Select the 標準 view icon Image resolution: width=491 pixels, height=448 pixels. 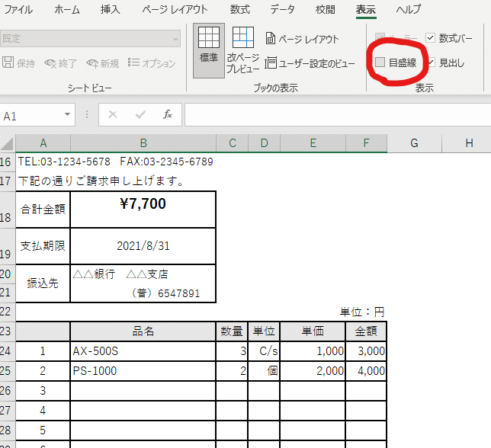[x=209, y=50]
